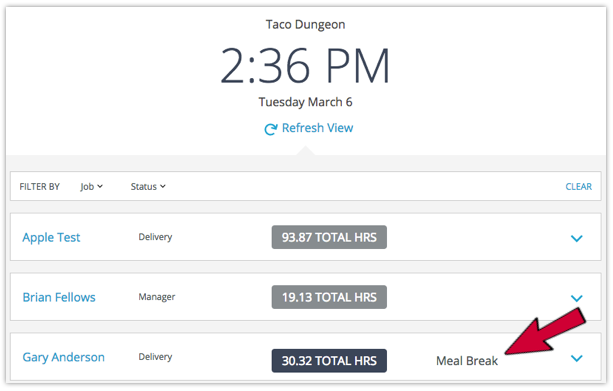
Task: Expand Brian Fellows row chevron
Action: click(577, 298)
